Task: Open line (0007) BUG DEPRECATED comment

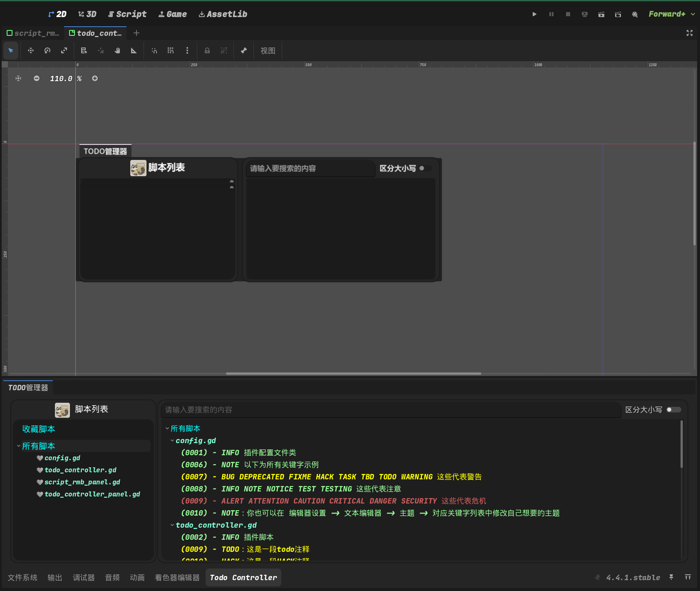Action: click(331, 477)
